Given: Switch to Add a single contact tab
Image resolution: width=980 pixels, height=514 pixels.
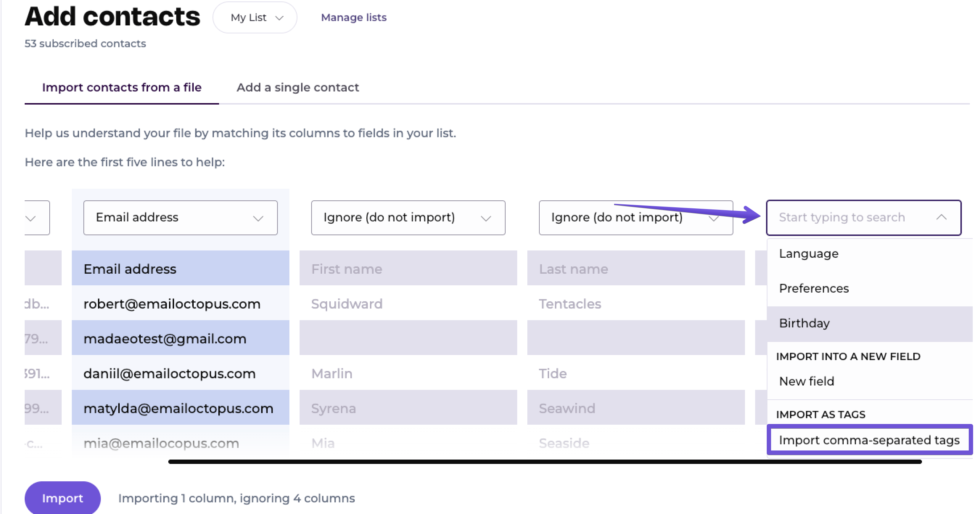Looking at the screenshot, I should pos(297,87).
